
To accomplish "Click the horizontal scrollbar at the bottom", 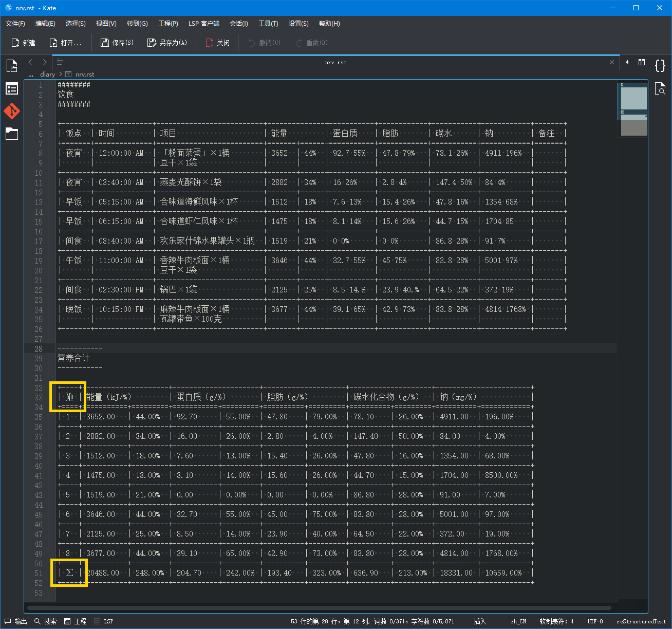I will (319, 608).
